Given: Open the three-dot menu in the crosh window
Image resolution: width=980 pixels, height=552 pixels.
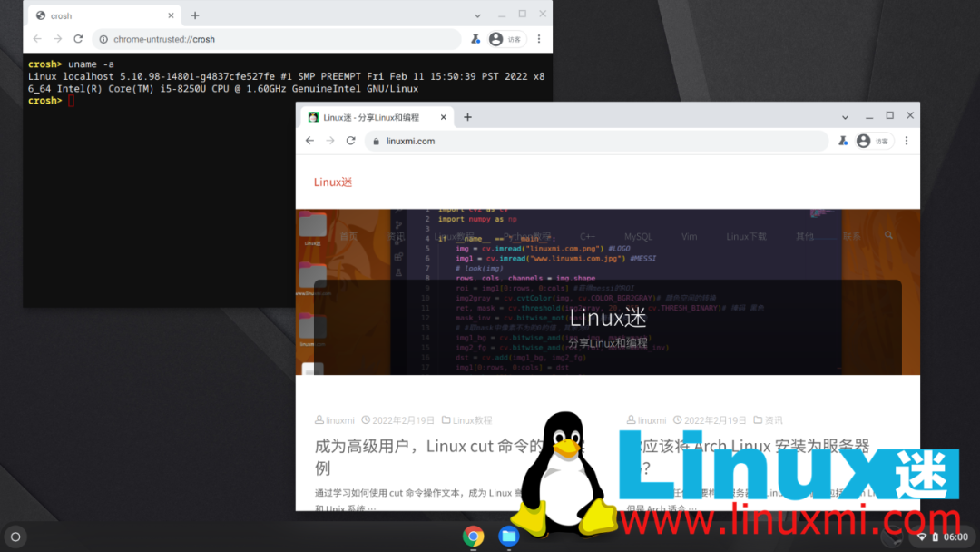Looking at the screenshot, I should 539,39.
